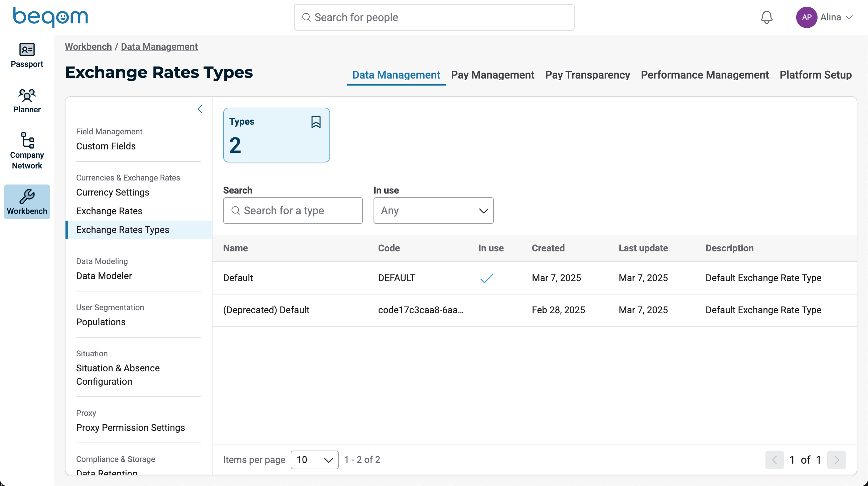Go to next page arrow
This screenshot has height=486, width=868.
[x=836, y=460]
